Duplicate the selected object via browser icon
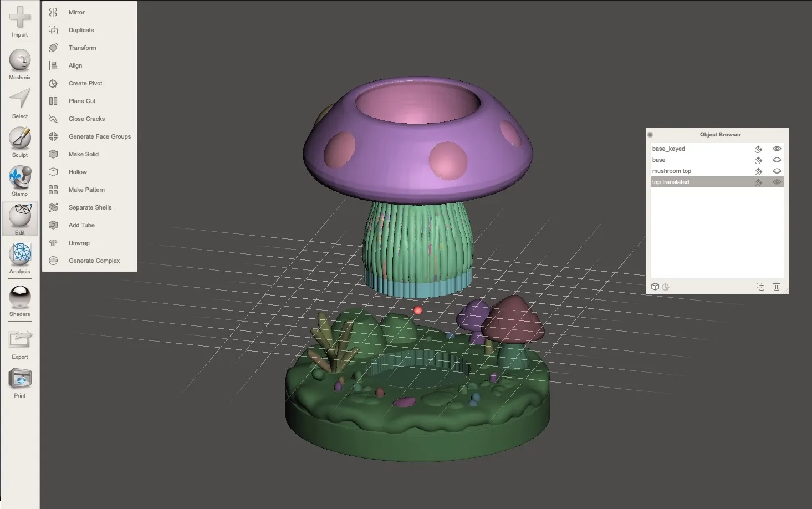 [x=760, y=287]
